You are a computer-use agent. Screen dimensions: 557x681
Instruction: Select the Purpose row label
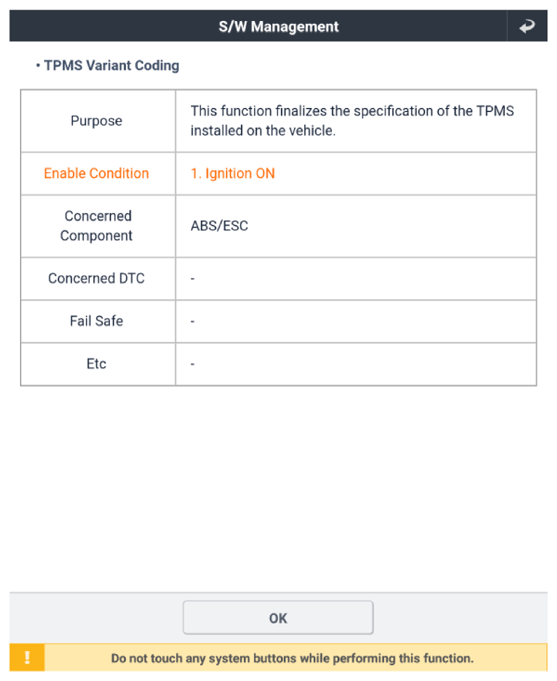(96, 121)
